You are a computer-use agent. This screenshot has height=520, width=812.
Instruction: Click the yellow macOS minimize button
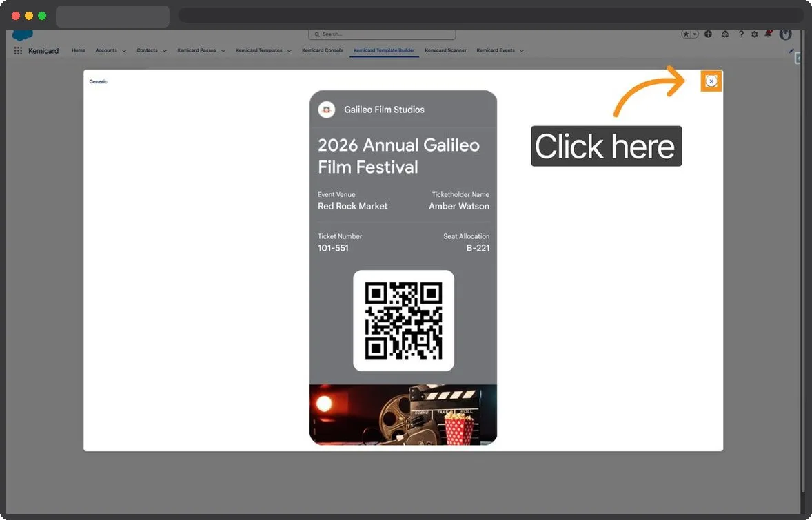point(29,16)
